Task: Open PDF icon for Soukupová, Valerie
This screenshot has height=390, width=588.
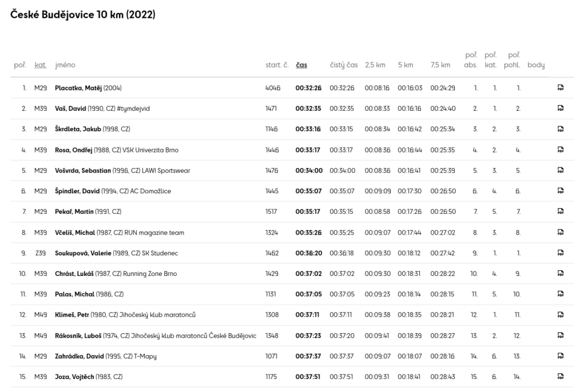Action: coord(560,253)
